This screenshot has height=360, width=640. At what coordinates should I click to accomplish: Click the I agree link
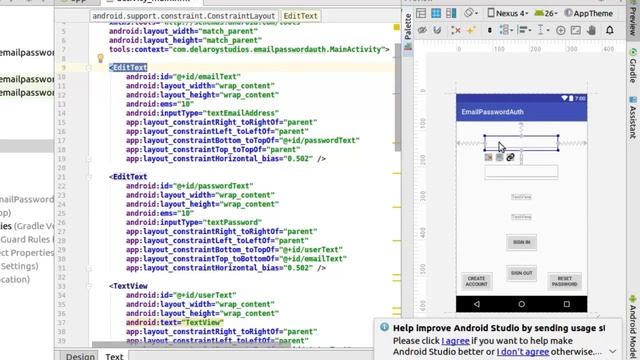[x=456, y=341]
